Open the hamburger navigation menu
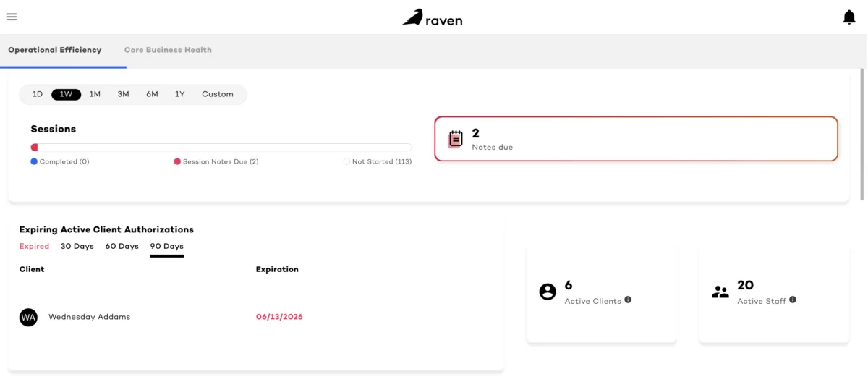 pos(12,17)
